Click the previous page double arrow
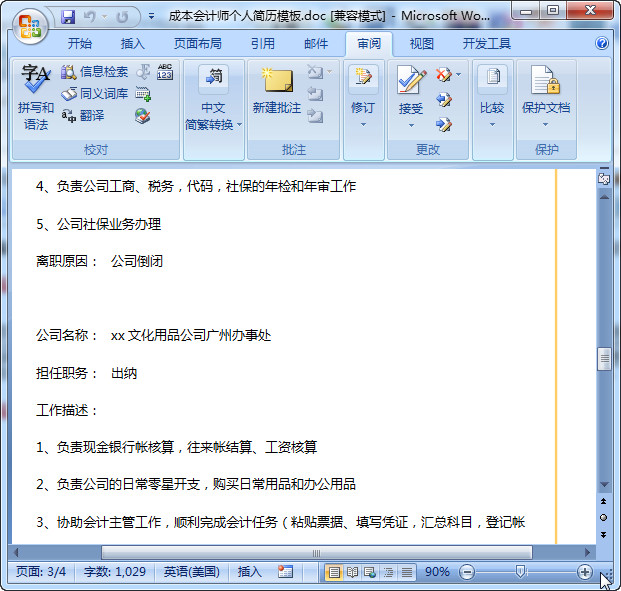The height and width of the screenshot is (591, 621). tap(604, 501)
